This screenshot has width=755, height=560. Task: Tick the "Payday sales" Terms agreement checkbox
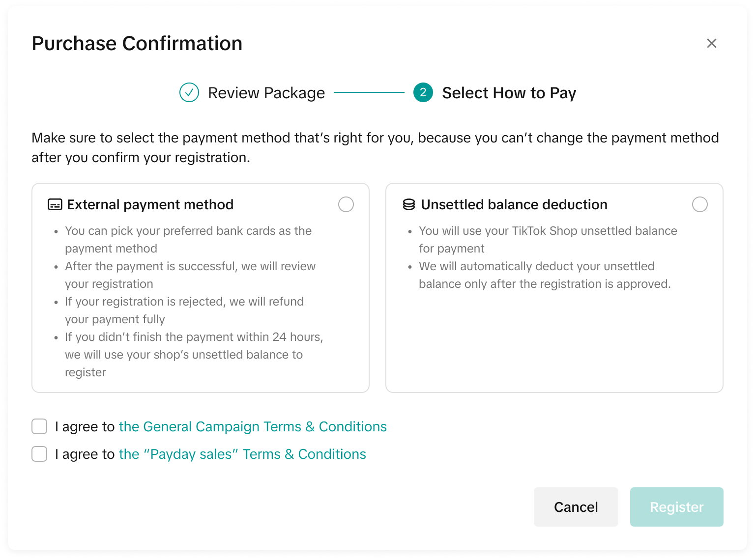tap(39, 454)
